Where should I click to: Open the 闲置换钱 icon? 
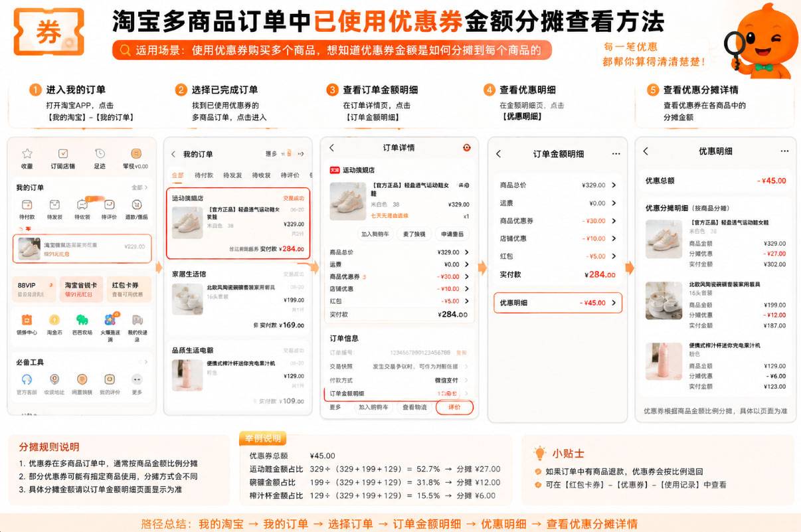pyautogui.click(x=82, y=379)
